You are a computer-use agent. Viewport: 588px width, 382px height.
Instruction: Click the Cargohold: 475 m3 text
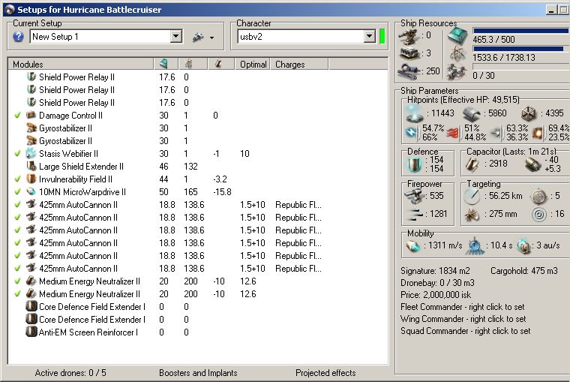click(x=523, y=271)
